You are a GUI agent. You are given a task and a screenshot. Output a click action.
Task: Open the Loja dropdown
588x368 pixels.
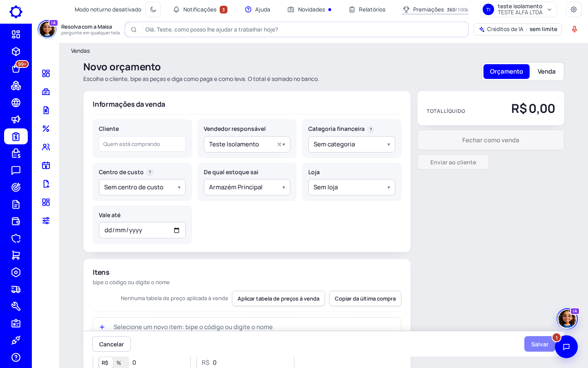tap(352, 187)
